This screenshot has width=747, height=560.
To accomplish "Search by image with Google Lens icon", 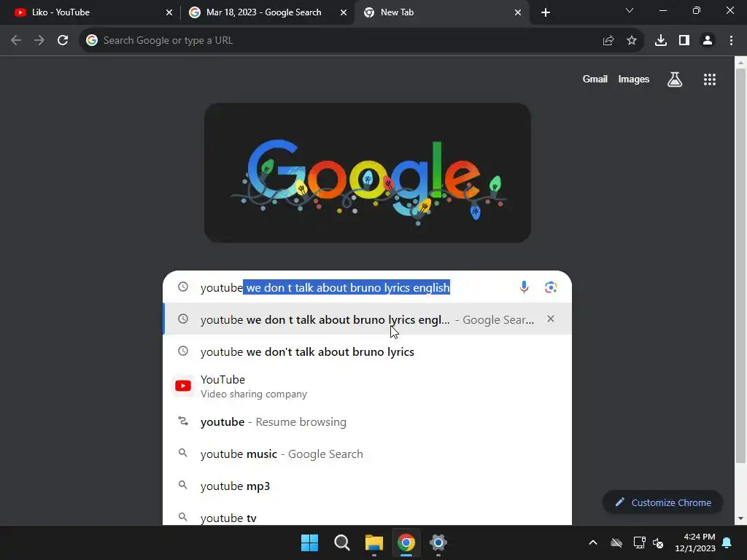I will pos(551,287).
